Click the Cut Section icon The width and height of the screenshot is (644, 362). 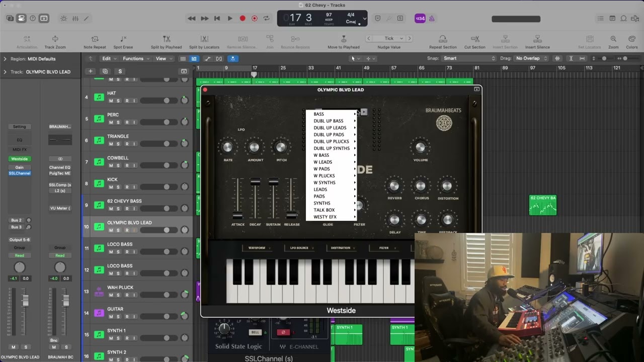tap(475, 39)
